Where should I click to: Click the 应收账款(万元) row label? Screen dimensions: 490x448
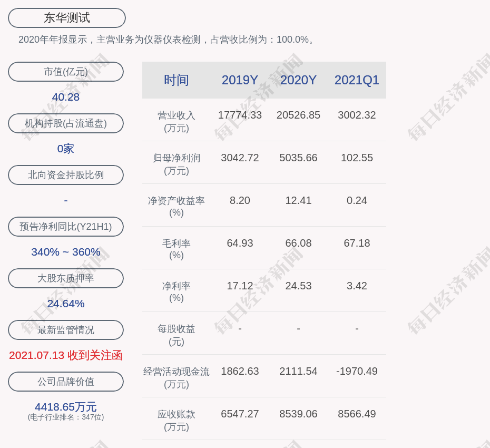tap(177, 420)
